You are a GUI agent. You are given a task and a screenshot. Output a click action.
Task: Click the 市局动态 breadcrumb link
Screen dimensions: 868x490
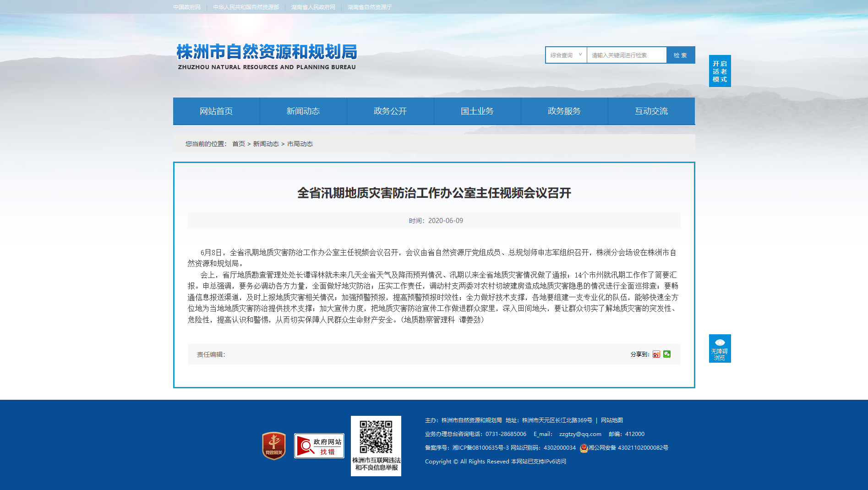tap(300, 144)
